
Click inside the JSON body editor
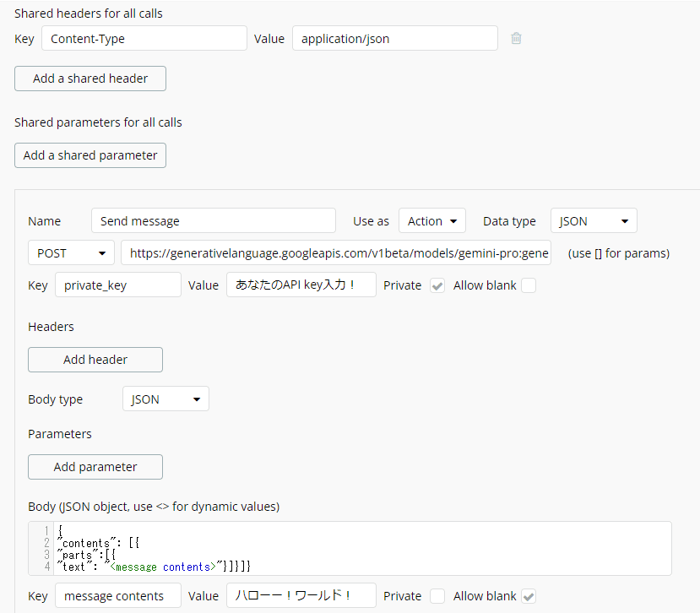pyautogui.click(x=350, y=548)
